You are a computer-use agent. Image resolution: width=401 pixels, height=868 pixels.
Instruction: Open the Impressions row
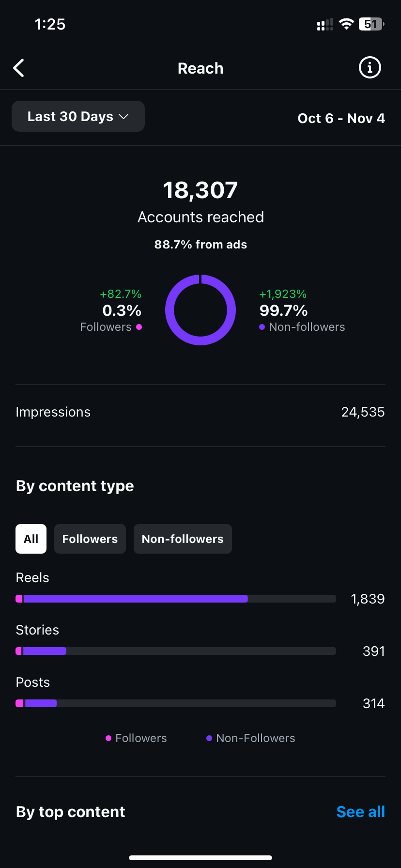[200, 412]
